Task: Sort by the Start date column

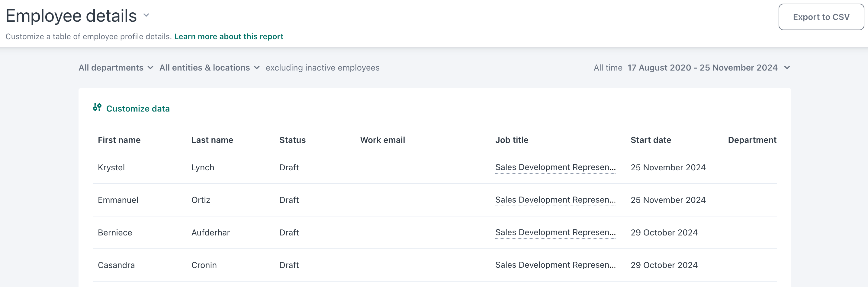Action: tap(651, 140)
